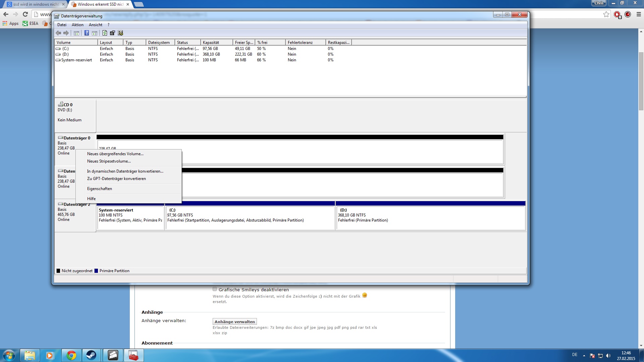Select In dynamischen Datenträger konvertieren
Viewport: 644px width, 362px height.
[125, 171]
